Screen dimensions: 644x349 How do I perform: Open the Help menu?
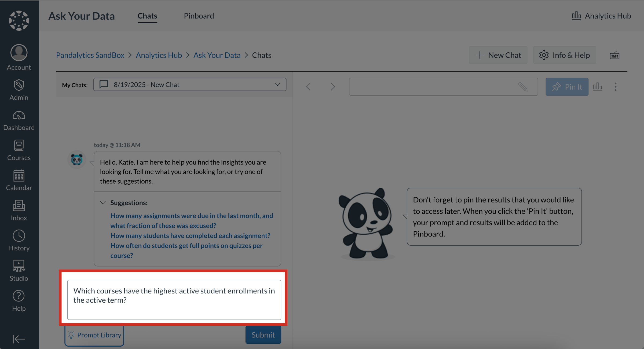[19, 301]
